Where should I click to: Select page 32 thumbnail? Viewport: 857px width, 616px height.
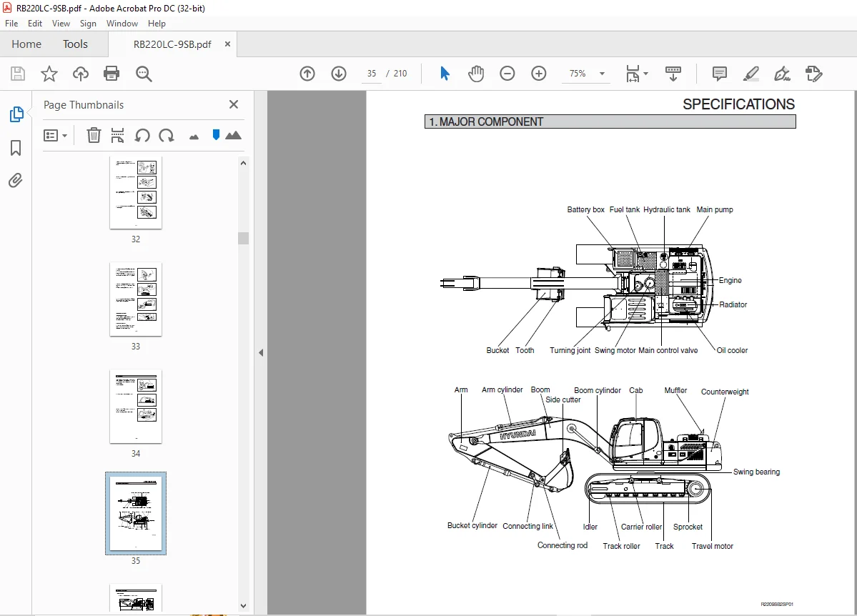pyautogui.click(x=136, y=193)
